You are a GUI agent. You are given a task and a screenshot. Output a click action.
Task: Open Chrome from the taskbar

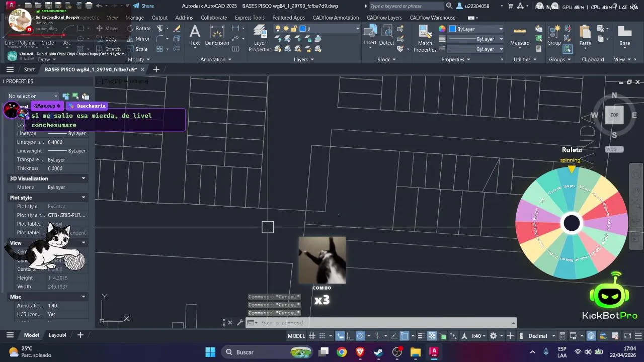point(342,352)
